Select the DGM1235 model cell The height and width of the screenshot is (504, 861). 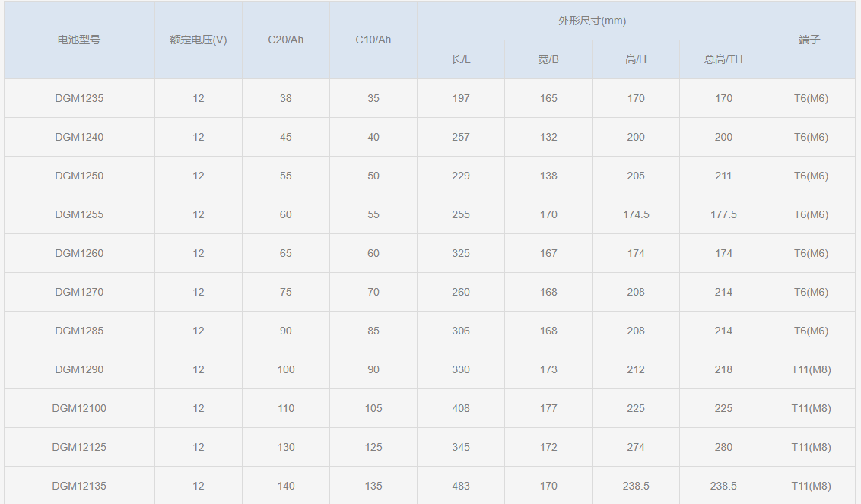[x=79, y=98]
